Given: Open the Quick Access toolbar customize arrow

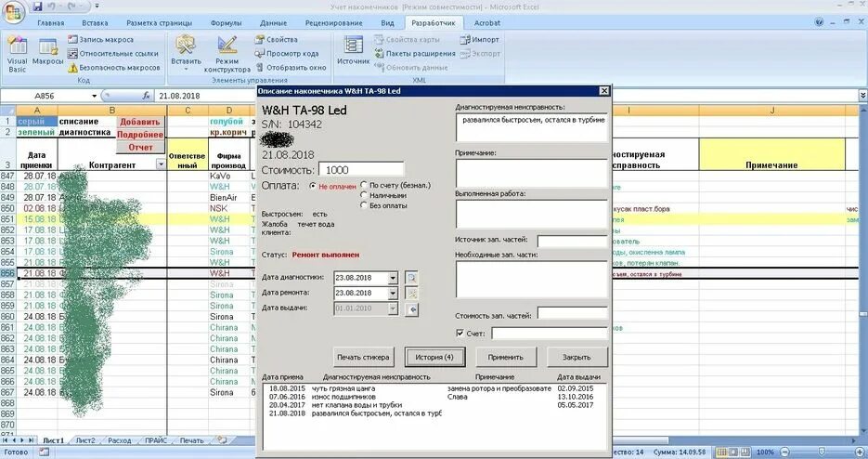Looking at the screenshot, I should coord(97,7).
